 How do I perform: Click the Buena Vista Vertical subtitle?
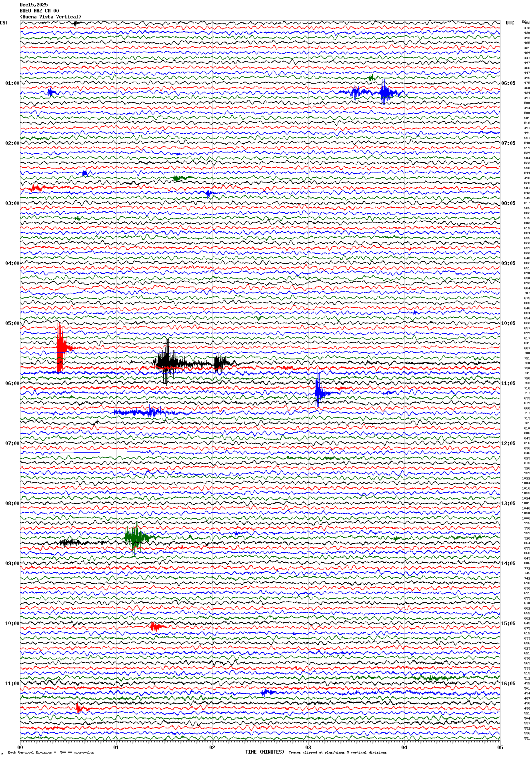tap(50, 17)
